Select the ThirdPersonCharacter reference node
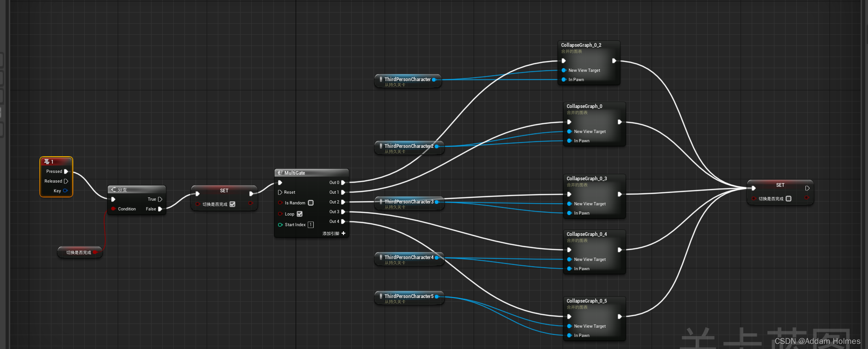Image resolution: width=868 pixels, height=349 pixels. tap(407, 81)
